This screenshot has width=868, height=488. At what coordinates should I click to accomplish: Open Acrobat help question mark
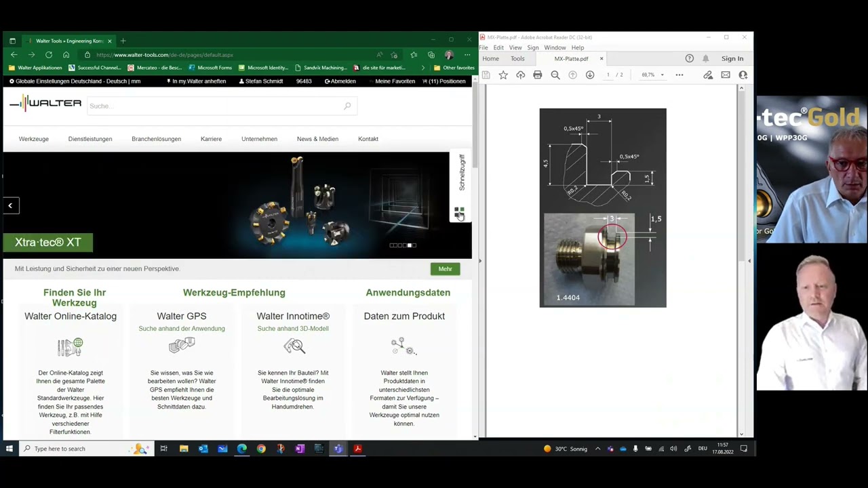(x=690, y=58)
